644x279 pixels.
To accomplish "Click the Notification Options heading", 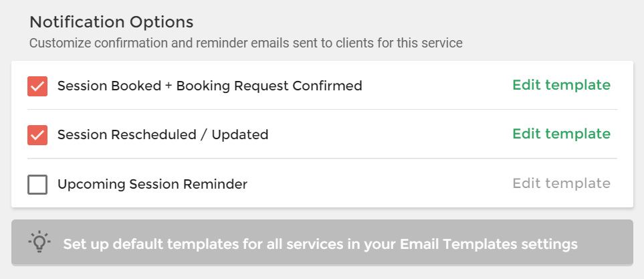I will [111, 22].
